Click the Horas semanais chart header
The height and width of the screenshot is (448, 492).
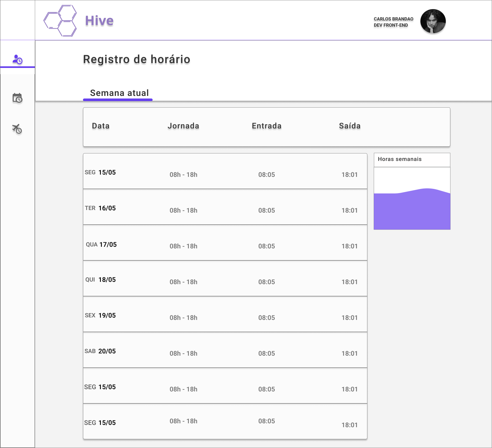tap(412, 160)
